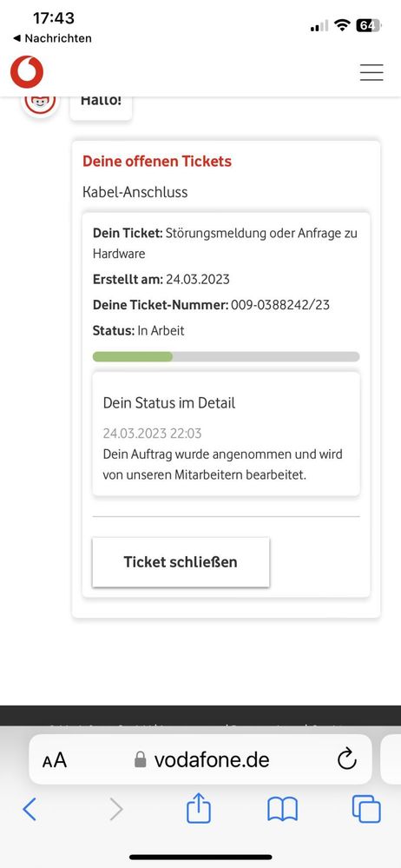Open Safari bookmarks book icon
The height and width of the screenshot is (868, 401).
[283, 809]
